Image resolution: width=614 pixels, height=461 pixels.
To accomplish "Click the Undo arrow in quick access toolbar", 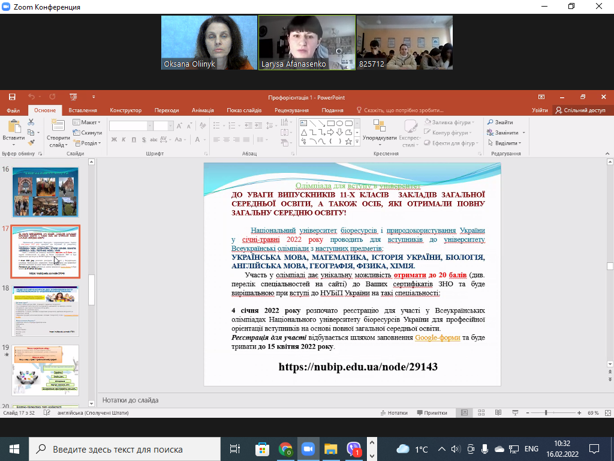I will tap(31, 97).
